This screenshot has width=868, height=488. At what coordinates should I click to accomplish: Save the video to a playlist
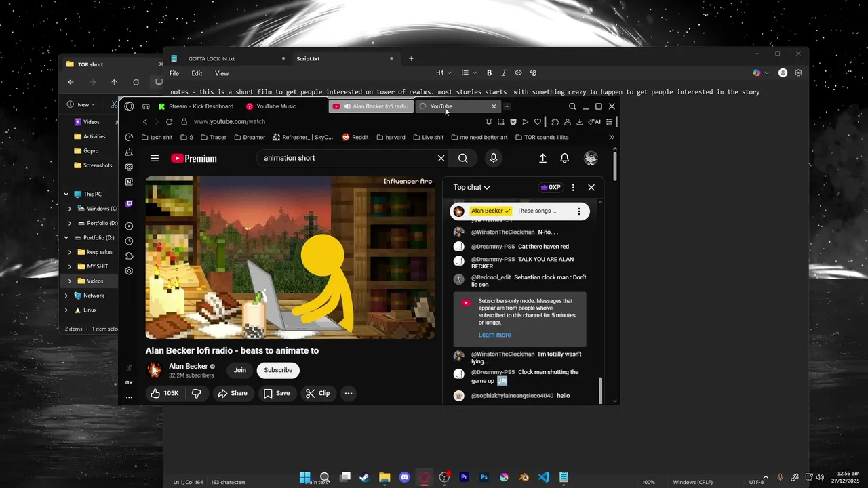[x=277, y=393]
